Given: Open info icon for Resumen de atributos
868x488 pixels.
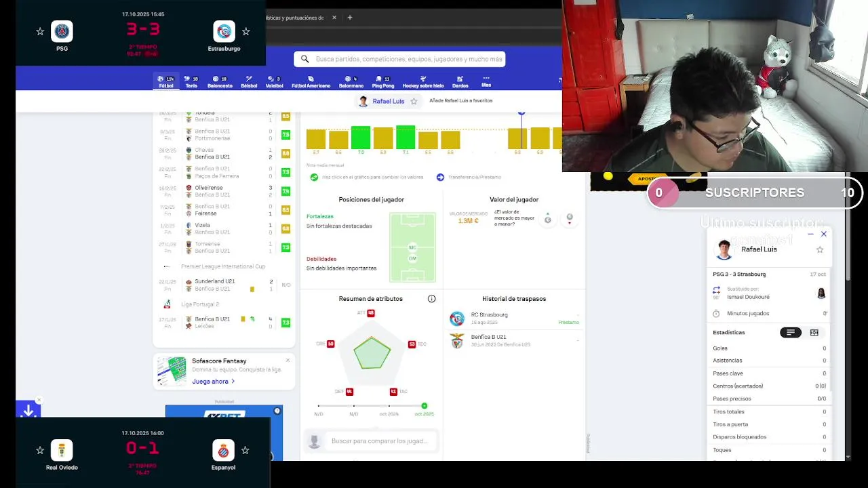Looking at the screenshot, I should 431,299.
